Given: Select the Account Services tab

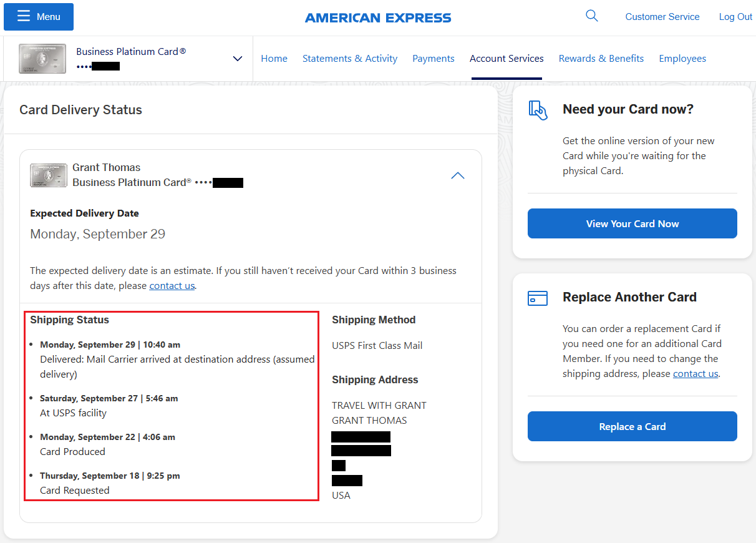Looking at the screenshot, I should (506, 59).
